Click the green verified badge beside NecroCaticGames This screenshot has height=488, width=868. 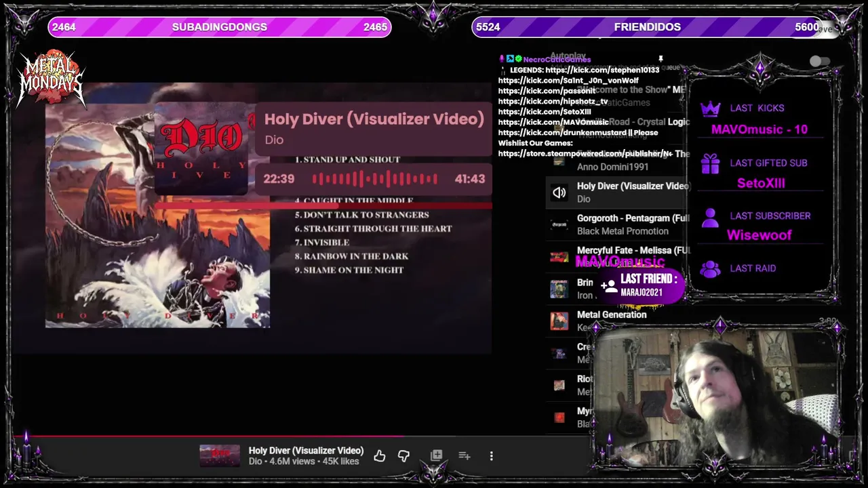(x=518, y=59)
